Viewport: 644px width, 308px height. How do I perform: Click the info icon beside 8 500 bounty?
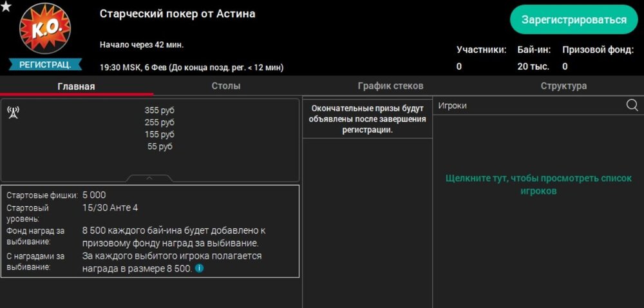(199, 268)
